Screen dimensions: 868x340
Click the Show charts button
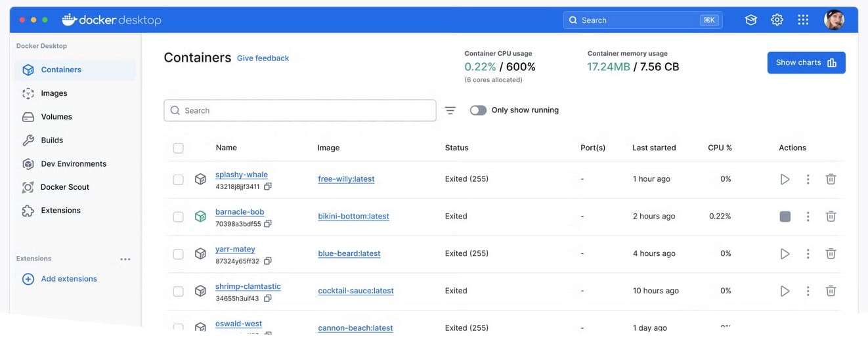806,63
